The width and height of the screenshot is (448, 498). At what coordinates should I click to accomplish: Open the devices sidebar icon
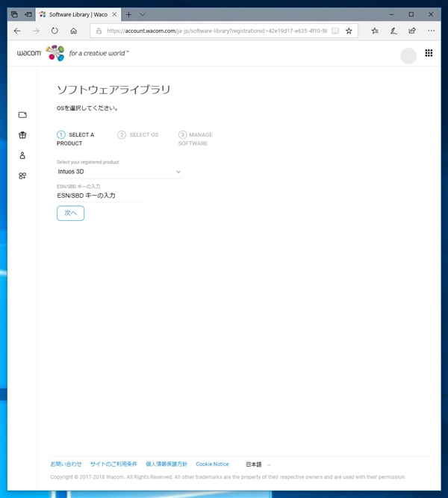pyautogui.click(x=22, y=115)
